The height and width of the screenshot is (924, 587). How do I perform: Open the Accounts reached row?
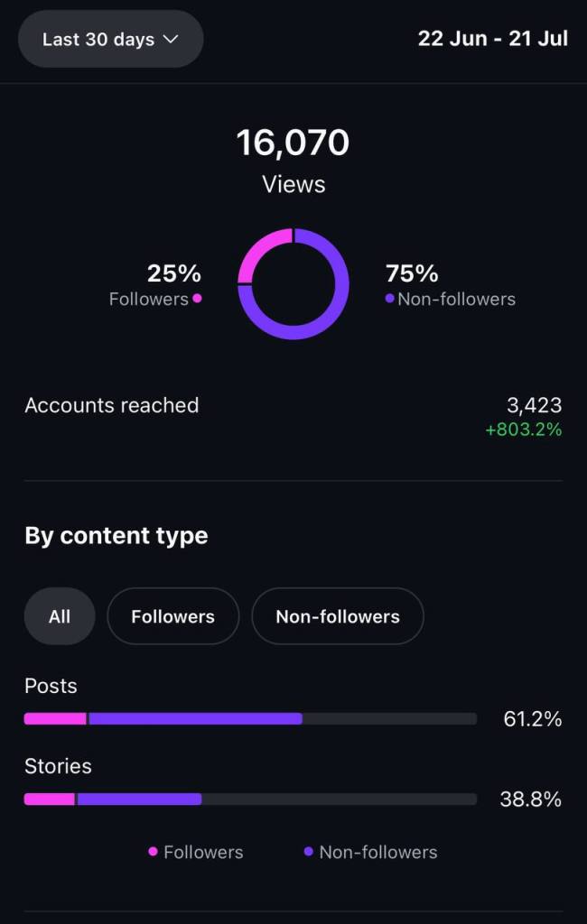[112, 406]
